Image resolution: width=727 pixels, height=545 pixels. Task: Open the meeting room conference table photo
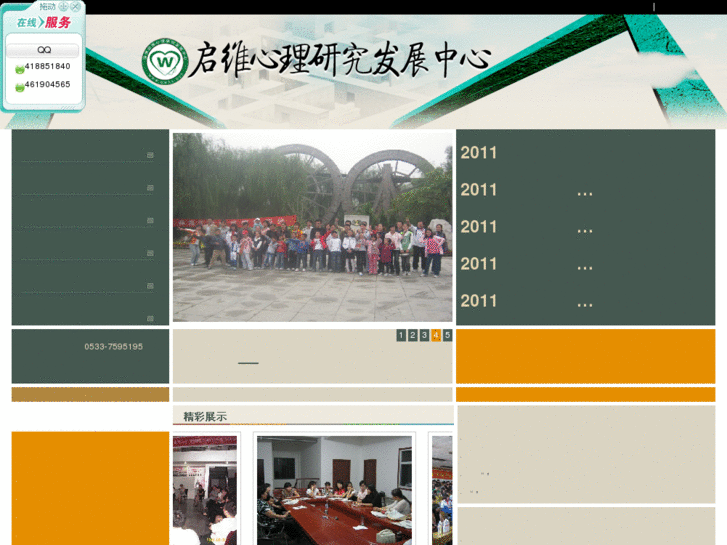click(x=334, y=490)
